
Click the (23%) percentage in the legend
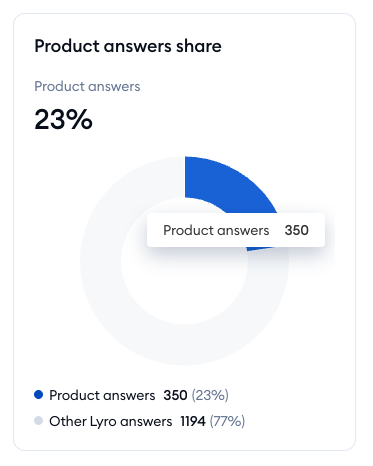pyautogui.click(x=210, y=395)
